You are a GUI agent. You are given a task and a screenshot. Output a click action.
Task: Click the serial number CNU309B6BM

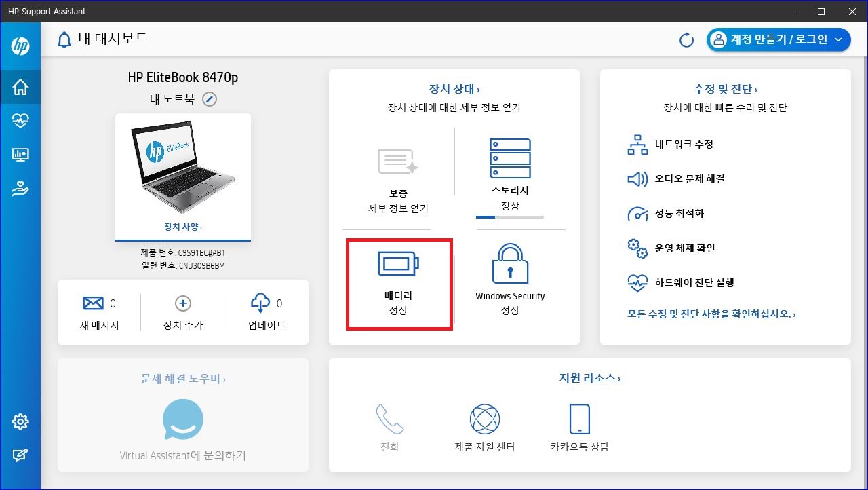coord(201,266)
